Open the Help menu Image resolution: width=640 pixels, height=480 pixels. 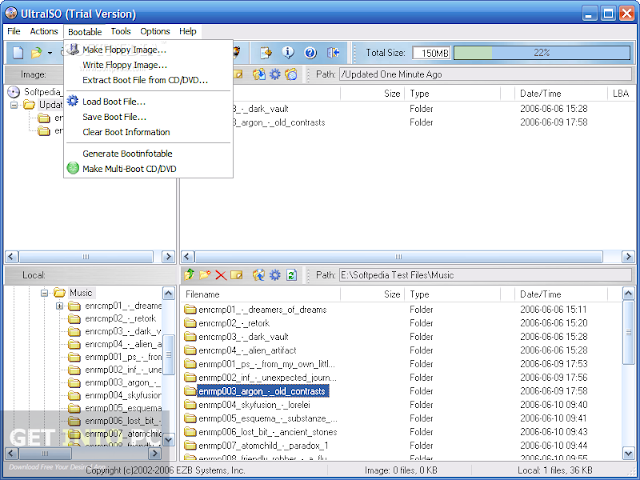coord(188,31)
